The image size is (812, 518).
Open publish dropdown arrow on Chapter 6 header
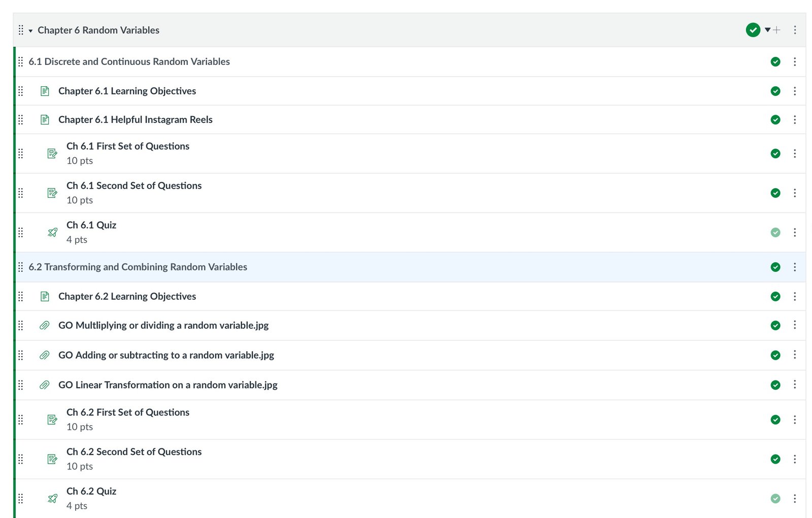click(x=767, y=30)
